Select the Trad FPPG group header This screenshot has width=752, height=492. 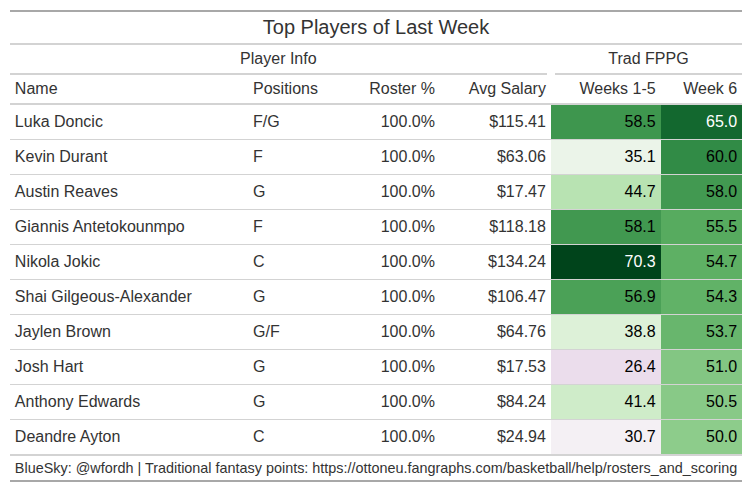click(x=648, y=58)
